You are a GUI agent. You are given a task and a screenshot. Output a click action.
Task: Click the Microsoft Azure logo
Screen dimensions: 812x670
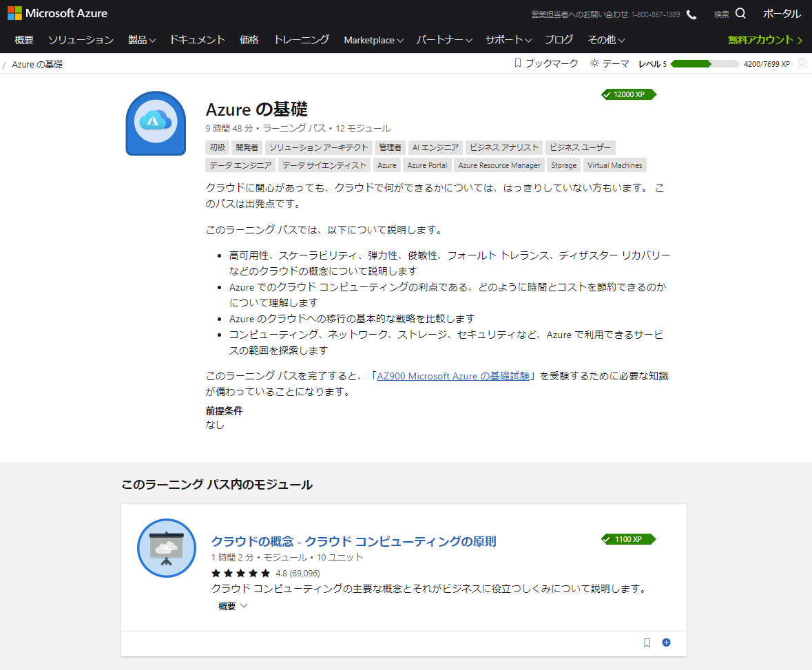point(57,13)
